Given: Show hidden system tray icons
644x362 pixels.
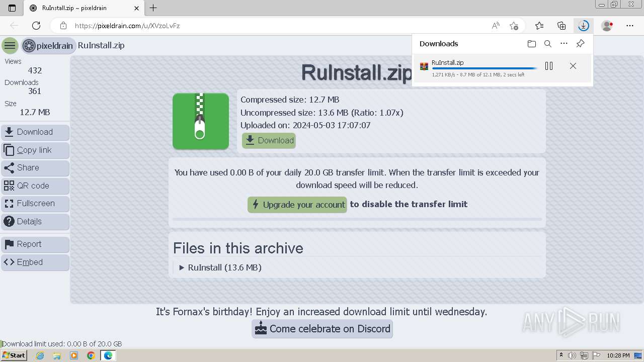Looking at the screenshot, I should [x=561, y=355].
